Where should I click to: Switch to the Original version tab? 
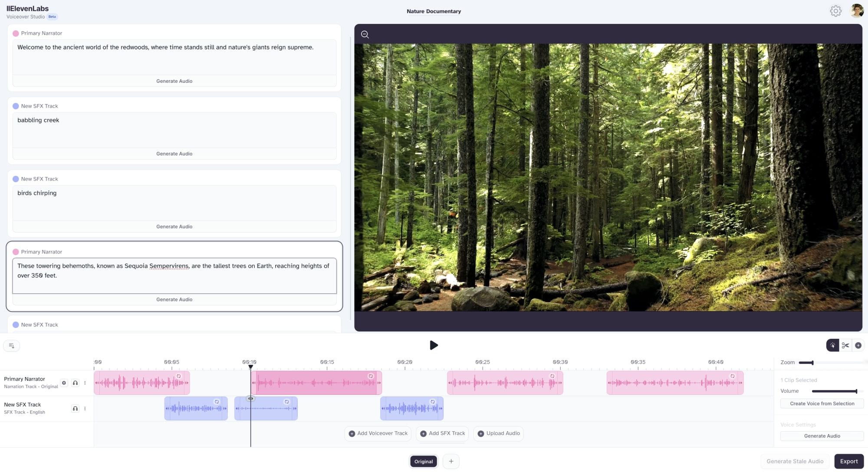coord(423,461)
